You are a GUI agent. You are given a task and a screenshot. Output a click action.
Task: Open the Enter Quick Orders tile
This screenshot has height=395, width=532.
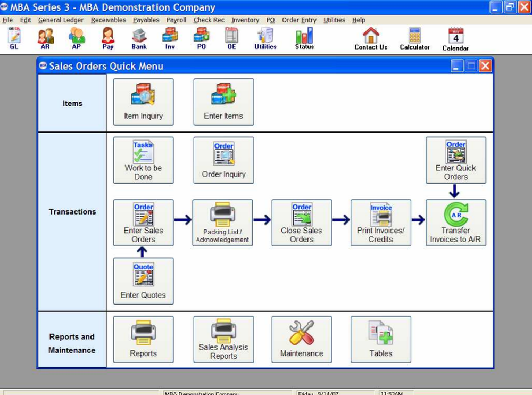456,160
